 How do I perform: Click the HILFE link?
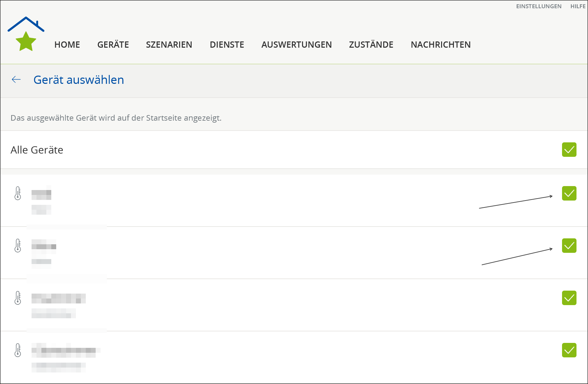pos(578,6)
